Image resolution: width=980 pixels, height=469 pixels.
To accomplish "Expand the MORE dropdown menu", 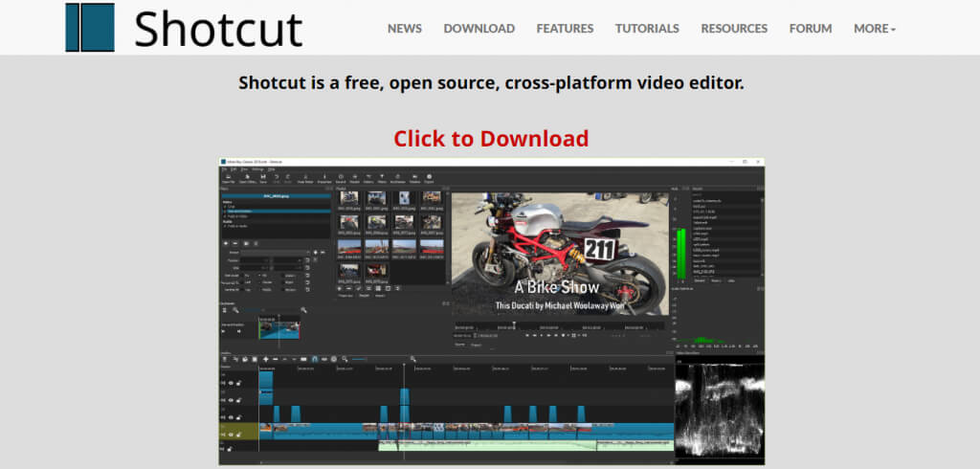I will pyautogui.click(x=875, y=29).
